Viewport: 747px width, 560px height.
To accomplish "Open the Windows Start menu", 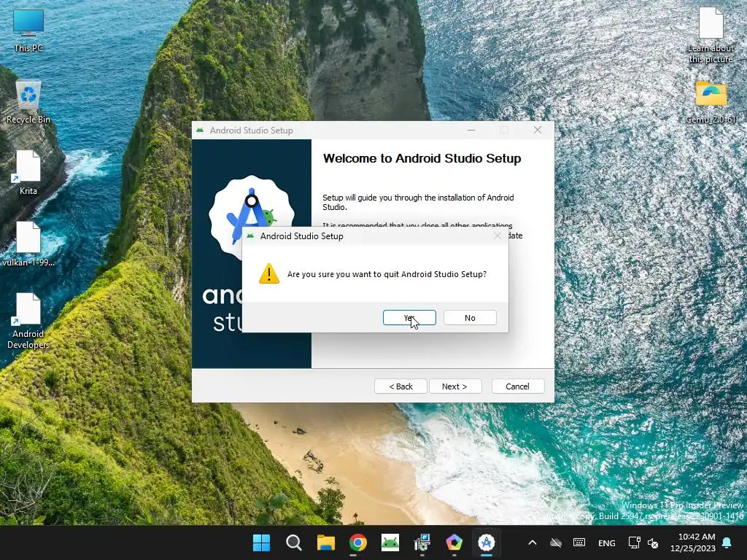I will pos(261,542).
